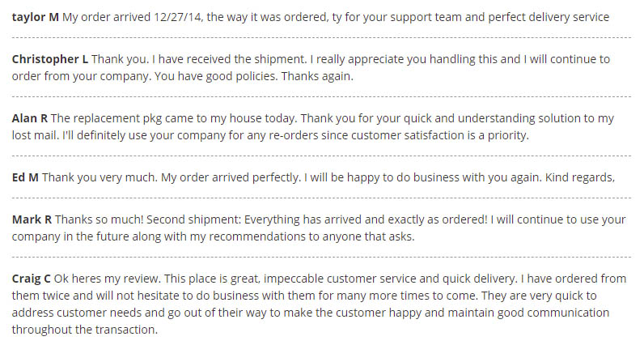Click reviewer name Craig C

click(x=32, y=279)
